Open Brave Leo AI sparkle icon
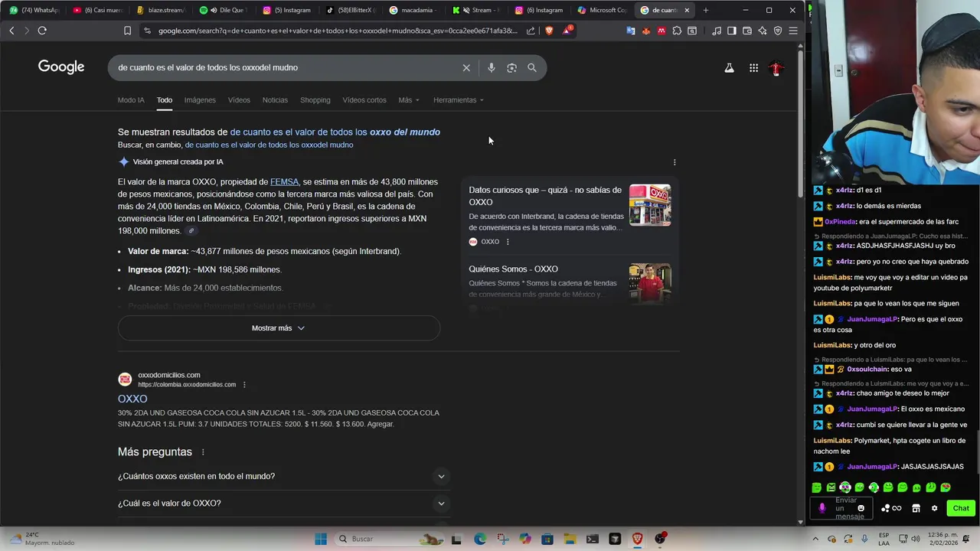Screen dimensions: 980x551 pos(763,31)
